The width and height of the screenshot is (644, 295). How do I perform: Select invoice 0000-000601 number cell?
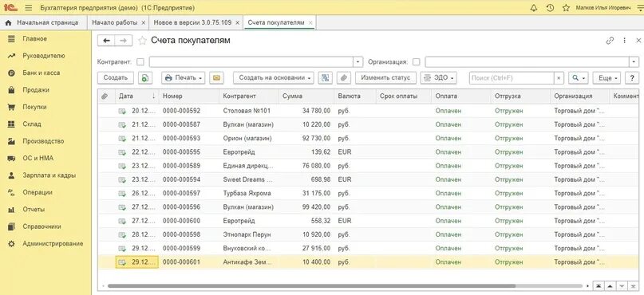[189, 262]
